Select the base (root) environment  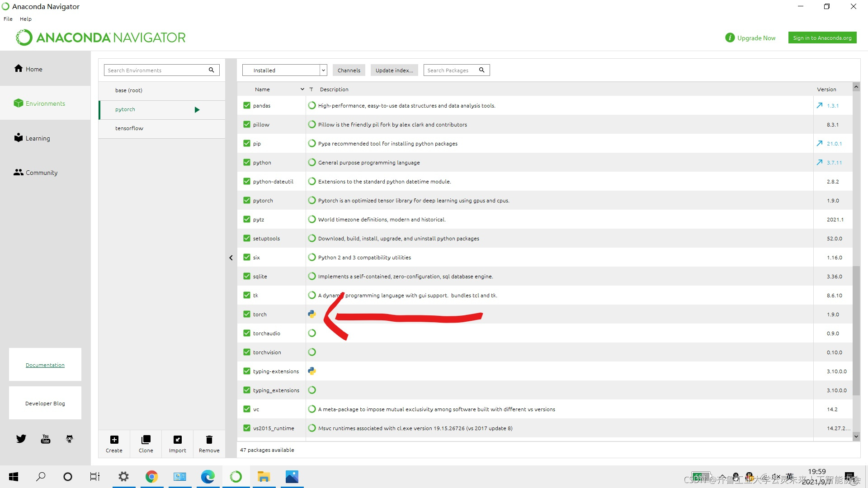pyautogui.click(x=162, y=90)
